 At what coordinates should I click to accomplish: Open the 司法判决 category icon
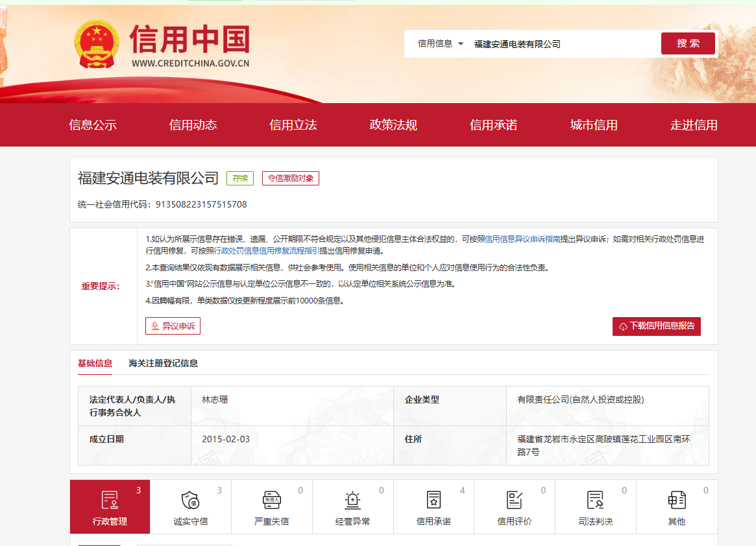(595, 500)
